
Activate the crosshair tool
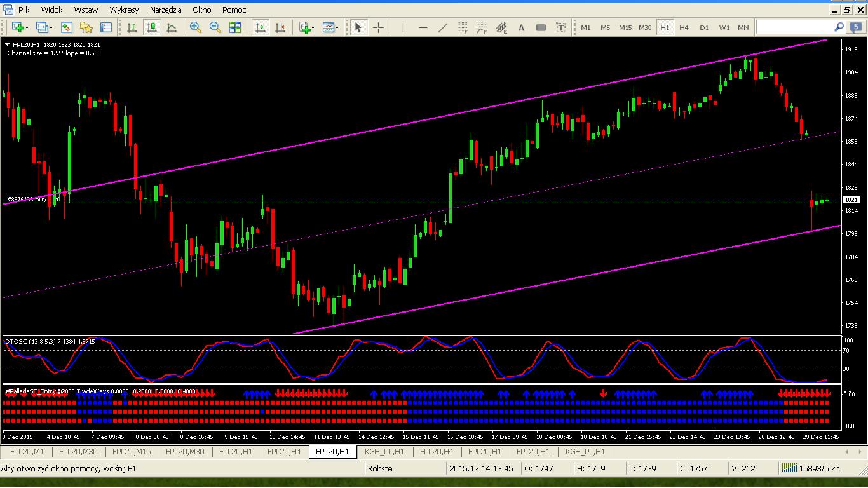click(x=378, y=27)
